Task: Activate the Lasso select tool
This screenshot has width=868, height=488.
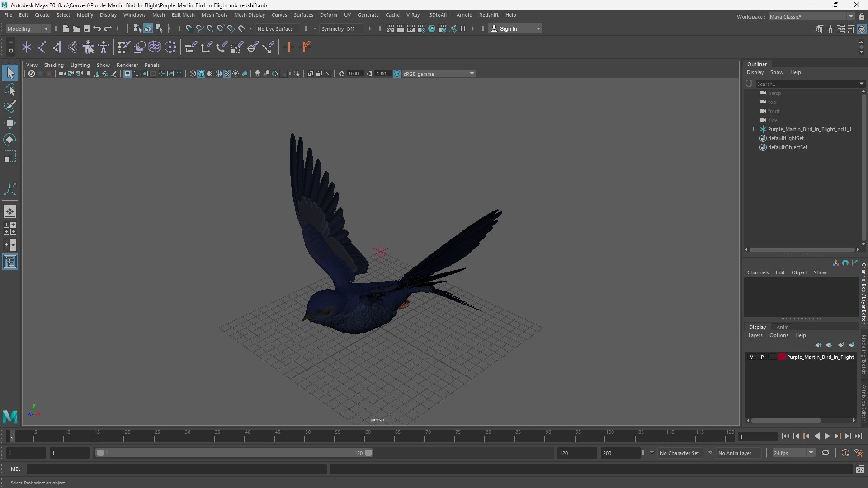Action: pos(10,90)
